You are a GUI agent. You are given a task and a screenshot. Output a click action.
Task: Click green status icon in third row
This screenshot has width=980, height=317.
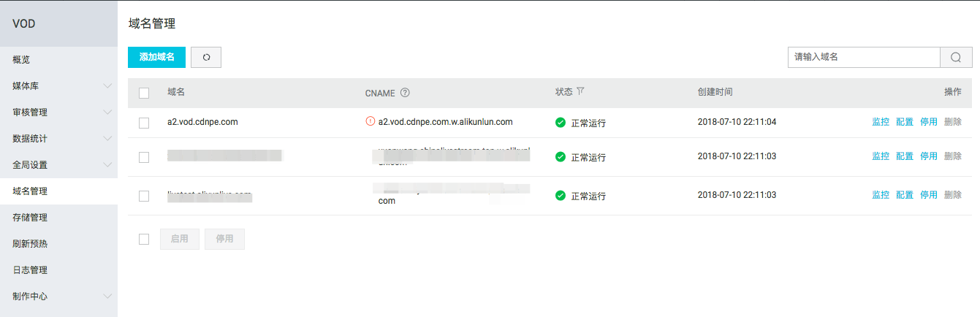[561, 195]
